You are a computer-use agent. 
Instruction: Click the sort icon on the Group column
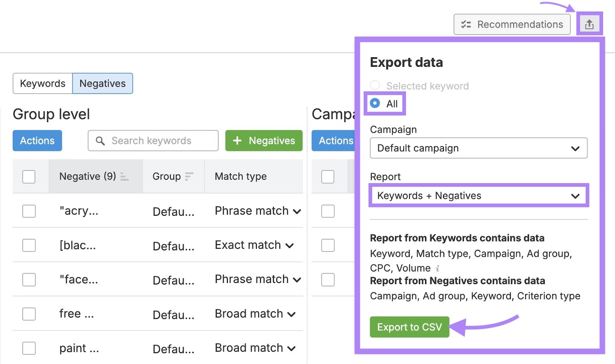[x=190, y=176]
